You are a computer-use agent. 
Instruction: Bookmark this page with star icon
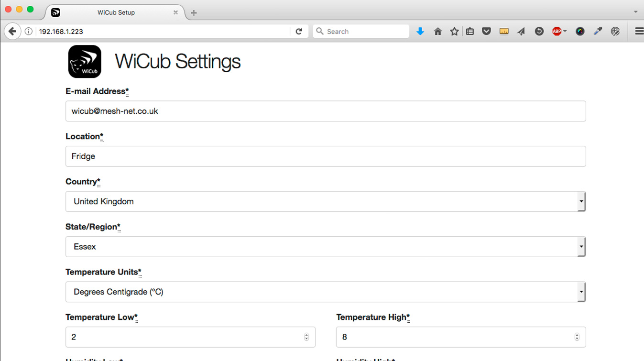454,32
